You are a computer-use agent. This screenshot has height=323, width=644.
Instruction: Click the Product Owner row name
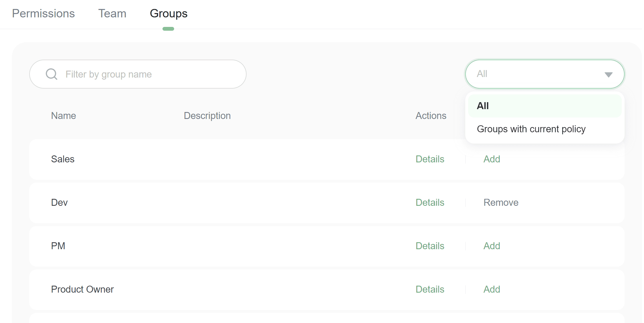(x=82, y=289)
